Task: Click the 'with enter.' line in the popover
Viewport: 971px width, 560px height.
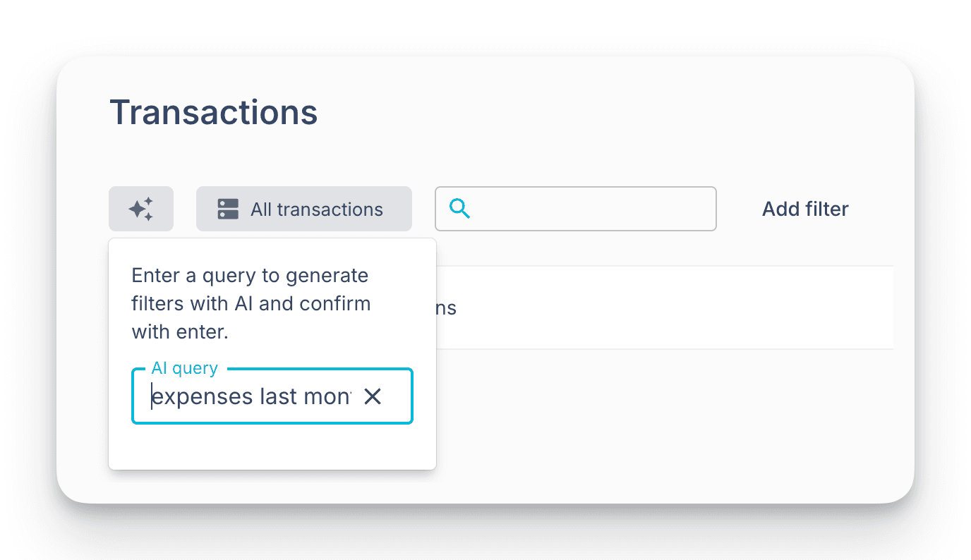Action: (180, 332)
